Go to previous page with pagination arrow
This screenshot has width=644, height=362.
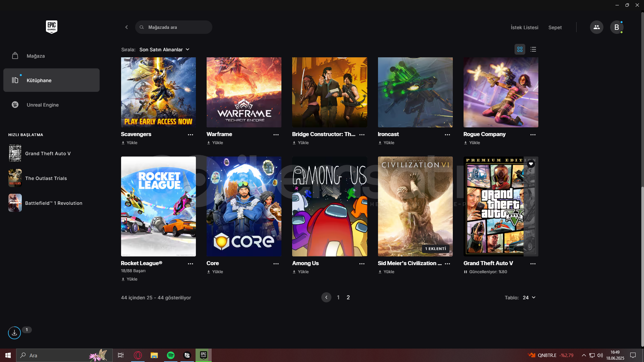pyautogui.click(x=326, y=297)
